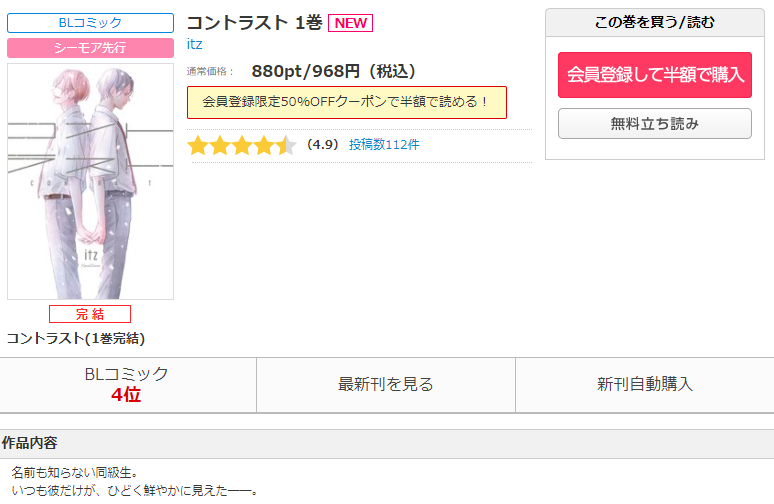
Task: Open the コントラスト cover image
Action: pos(90,181)
